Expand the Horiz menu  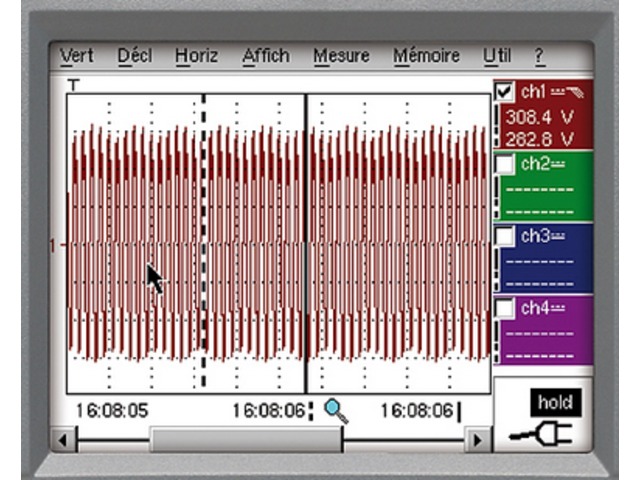tap(196, 56)
